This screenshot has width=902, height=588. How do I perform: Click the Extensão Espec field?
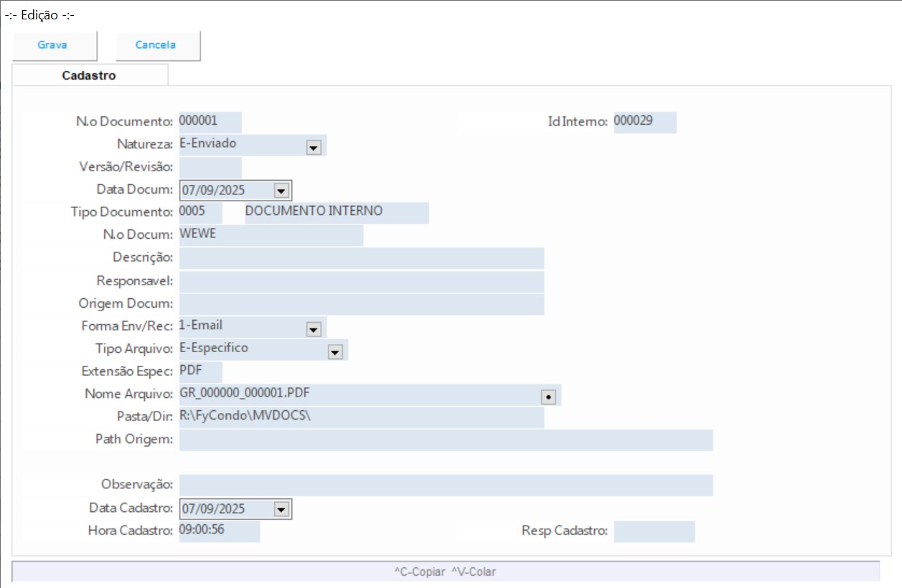(200, 372)
